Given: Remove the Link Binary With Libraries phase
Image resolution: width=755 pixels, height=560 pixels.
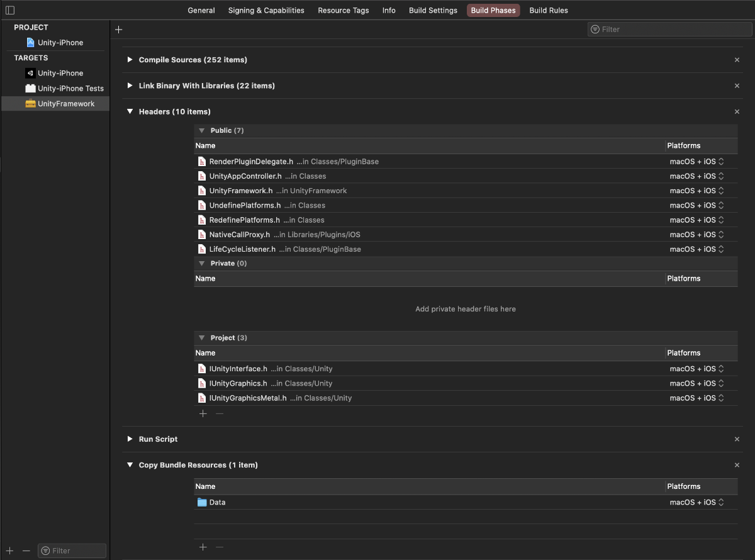Looking at the screenshot, I should (737, 86).
